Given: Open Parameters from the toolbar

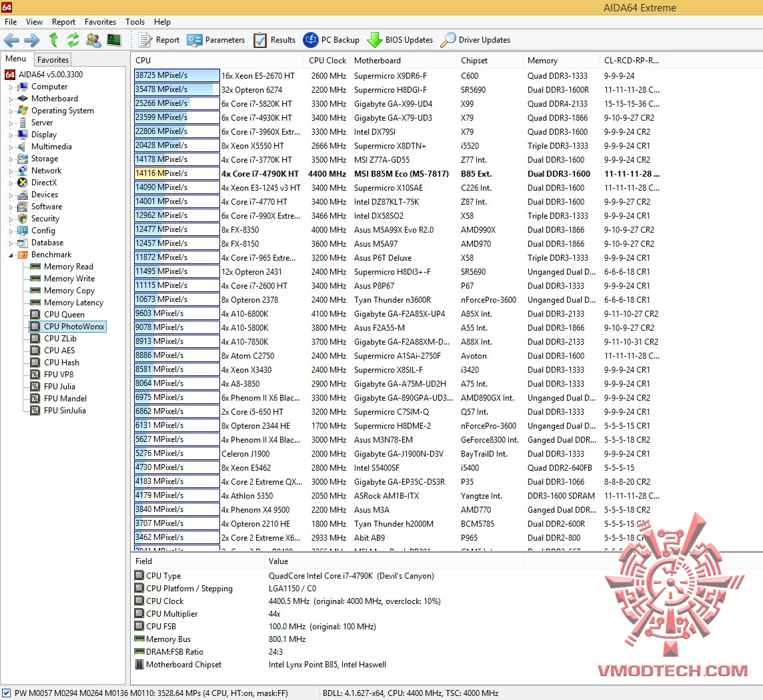Looking at the screenshot, I should point(216,40).
